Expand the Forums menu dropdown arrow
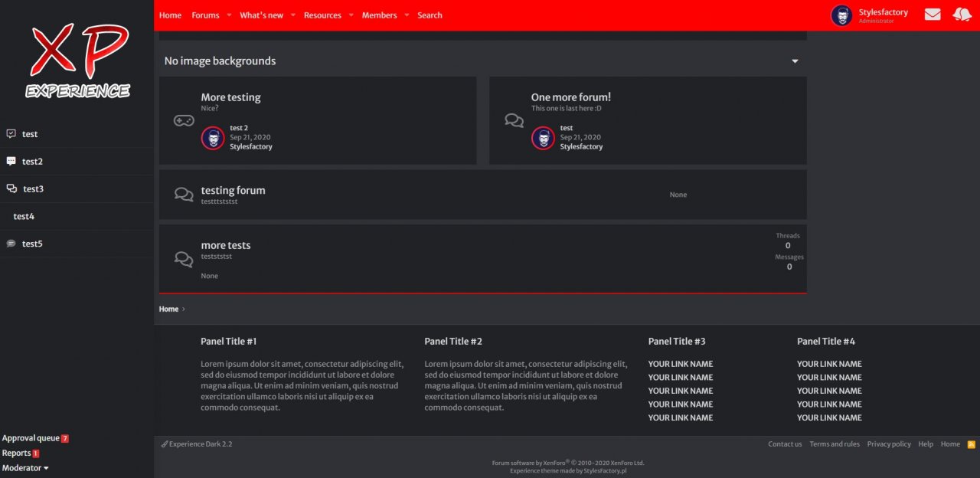The width and height of the screenshot is (980, 478). tap(229, 15)
